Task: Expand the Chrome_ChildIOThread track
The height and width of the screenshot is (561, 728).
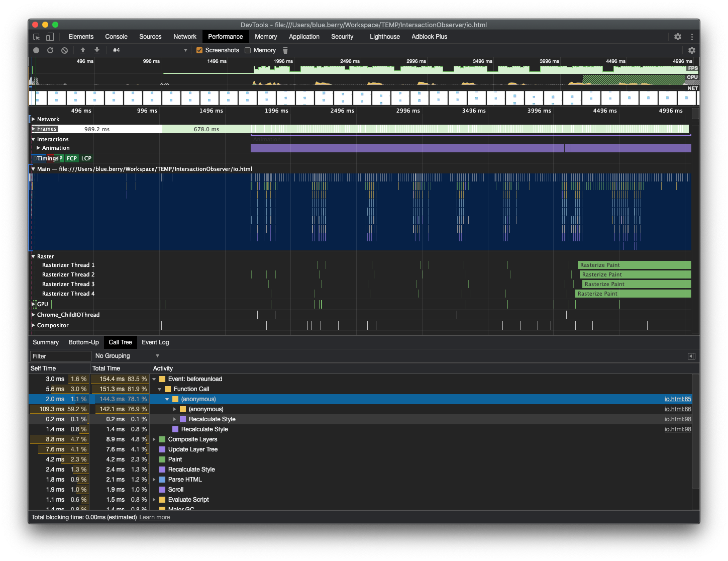Action: pos(34,315)
